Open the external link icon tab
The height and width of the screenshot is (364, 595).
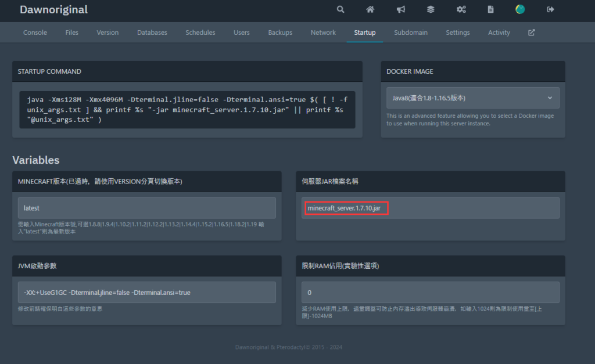coord(531,33)
